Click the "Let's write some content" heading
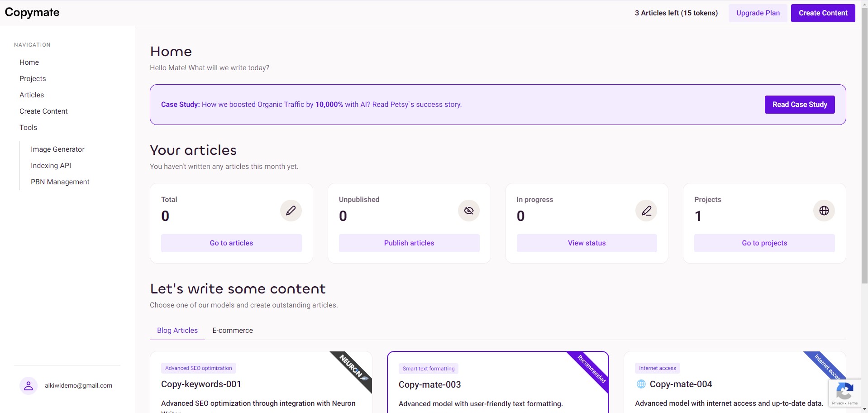This screenshot has height=413, width=868. tap(238, 289)
